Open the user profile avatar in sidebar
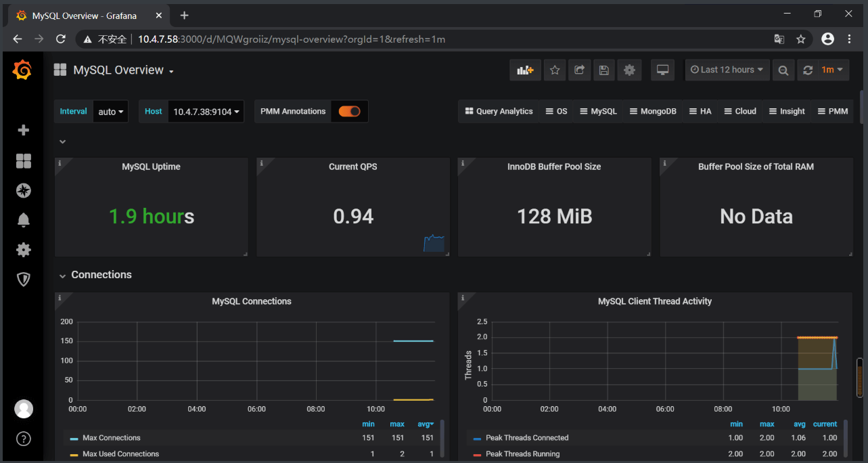This screenshot has width=868, height=463. pos(24,409)
